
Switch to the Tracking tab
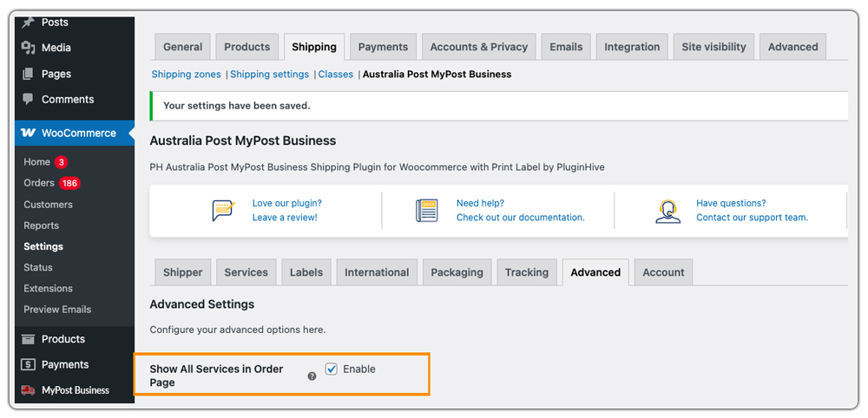click(527, 272)
